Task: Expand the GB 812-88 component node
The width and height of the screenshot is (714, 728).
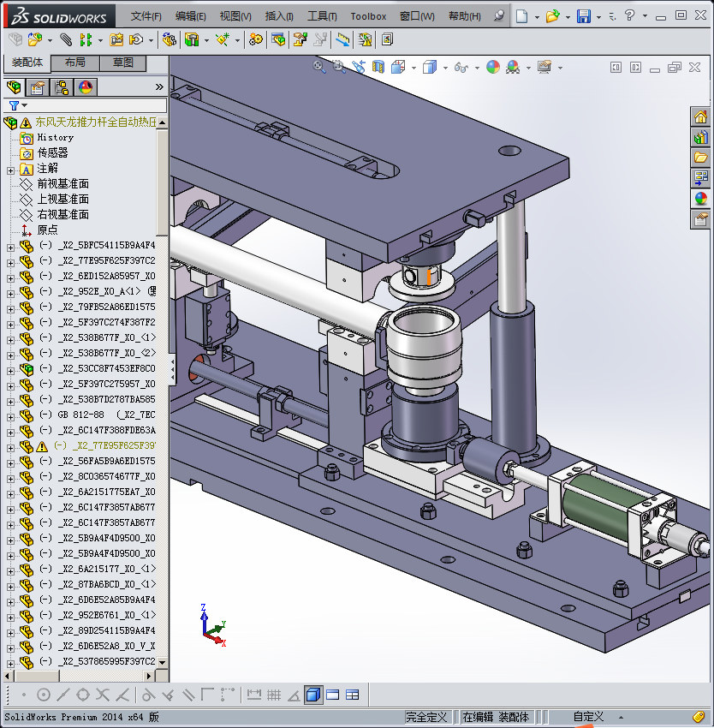Action: click(x=10, y=415)
